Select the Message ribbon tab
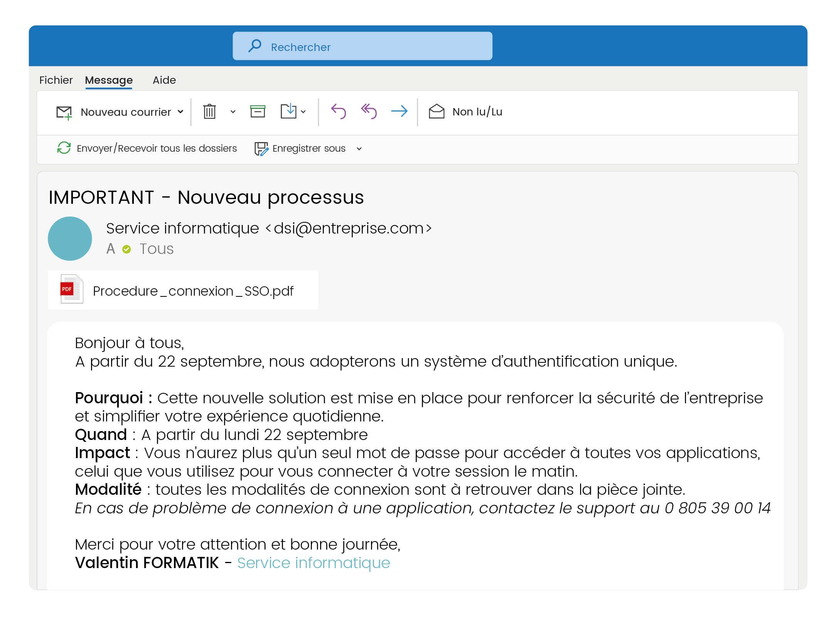Screen dimensions: 840x631 [x=109, y=80]
